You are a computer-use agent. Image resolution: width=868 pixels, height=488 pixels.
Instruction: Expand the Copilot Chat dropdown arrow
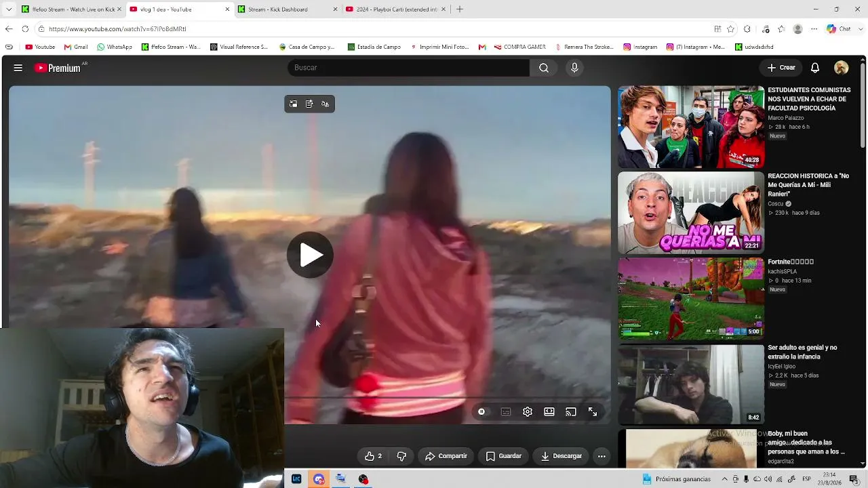click(x=859, y=29)
